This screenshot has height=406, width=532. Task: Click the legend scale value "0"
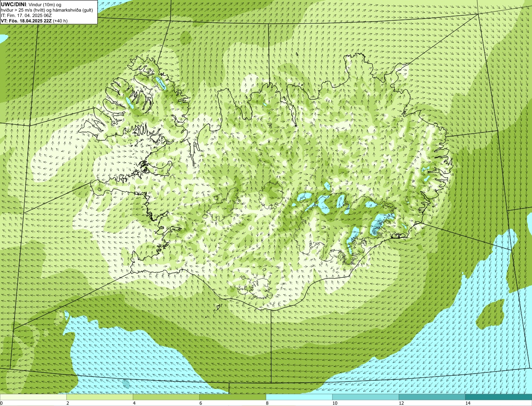coord(1,403)
